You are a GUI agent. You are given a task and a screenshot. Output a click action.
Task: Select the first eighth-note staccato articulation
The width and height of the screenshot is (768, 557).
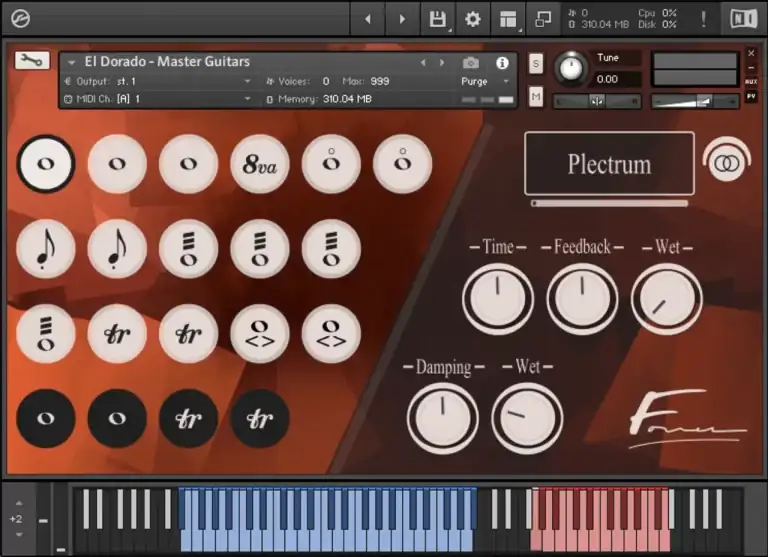click(x=46, y=249)
